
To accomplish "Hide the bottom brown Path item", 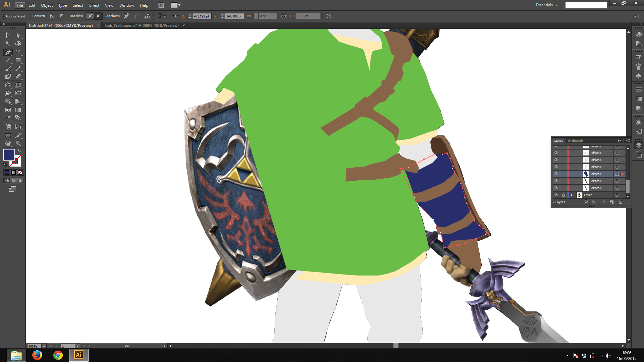I will coord(556,188).
